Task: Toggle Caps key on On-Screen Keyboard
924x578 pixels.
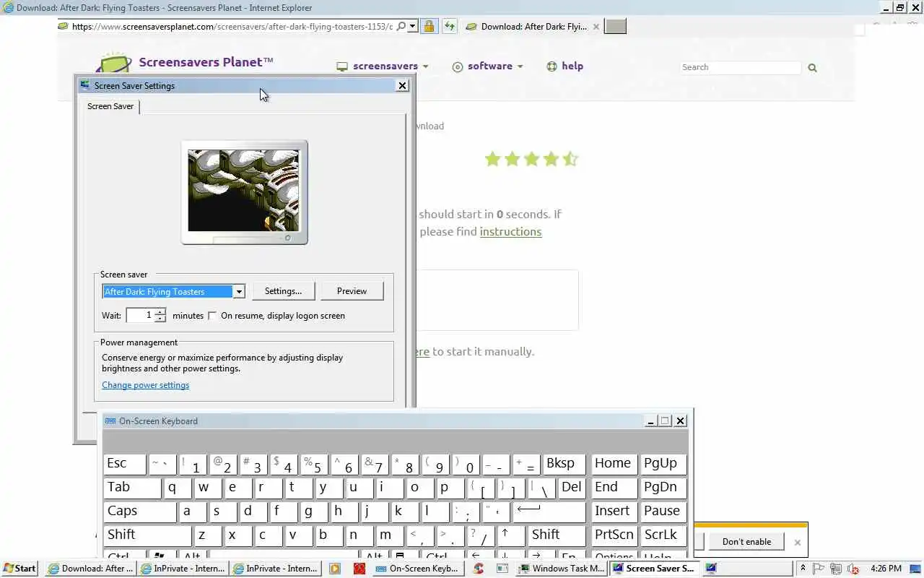Action: click(x=140, y=512)
